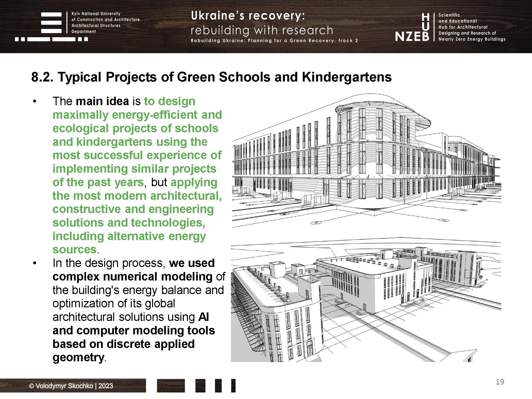Image resolution: width=532 pixels, height=399 pixels.
Task: Click the narrowest wooden bar in the footer
Action: click(233, 386)
